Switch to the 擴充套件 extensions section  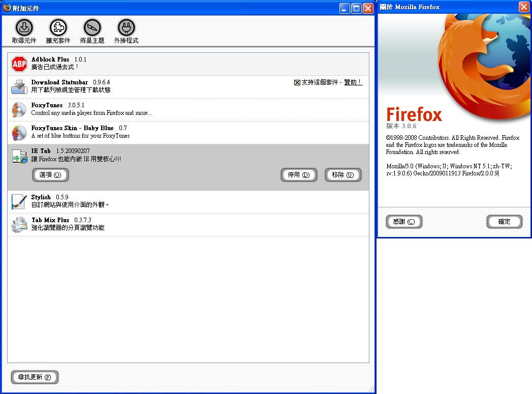click(x=58, y=32)
